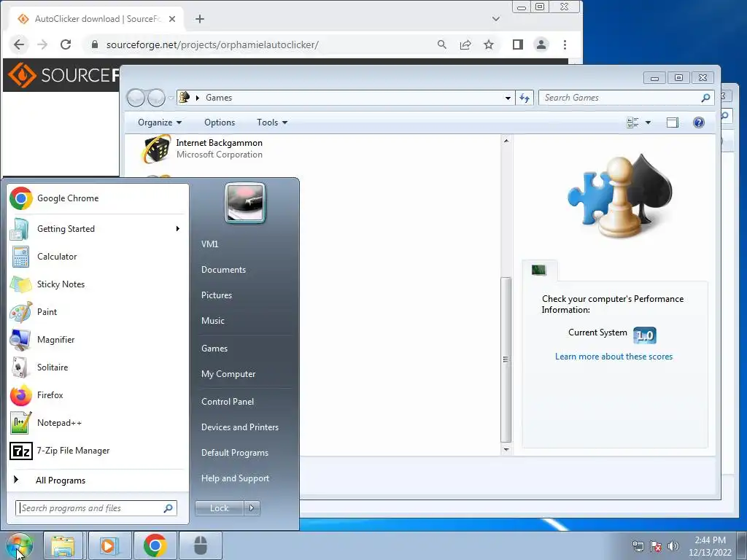This screenshot has height=560, width=747.
Task: Reload the SourceForge page in Chrome
Action: [66, 44]
